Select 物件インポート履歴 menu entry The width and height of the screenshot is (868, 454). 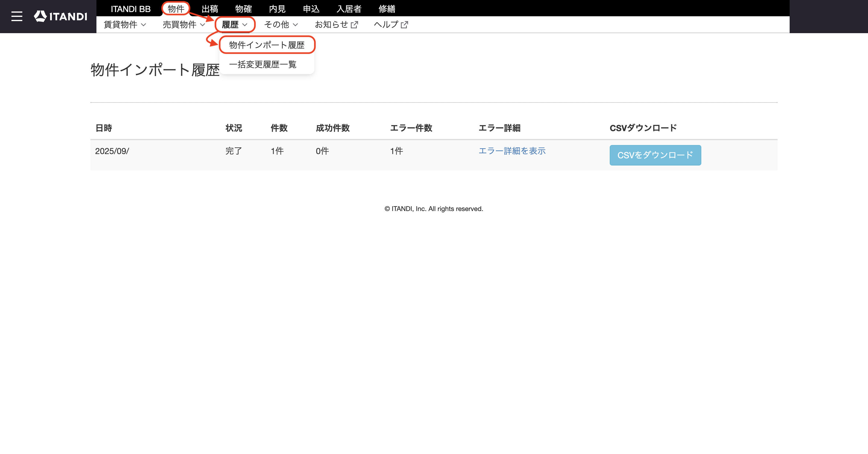[x=267, y=45]
